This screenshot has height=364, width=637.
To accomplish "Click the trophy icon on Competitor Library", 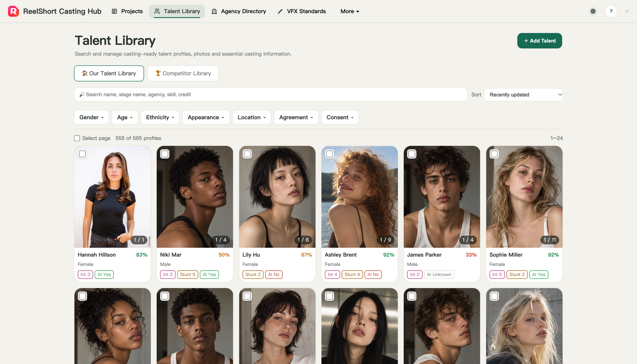I will click(158, 73).
